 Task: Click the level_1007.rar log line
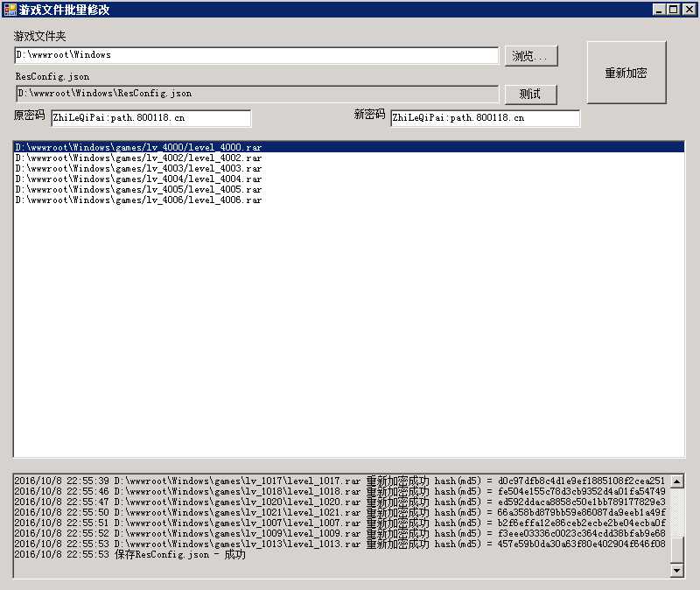tap(339, 523)
